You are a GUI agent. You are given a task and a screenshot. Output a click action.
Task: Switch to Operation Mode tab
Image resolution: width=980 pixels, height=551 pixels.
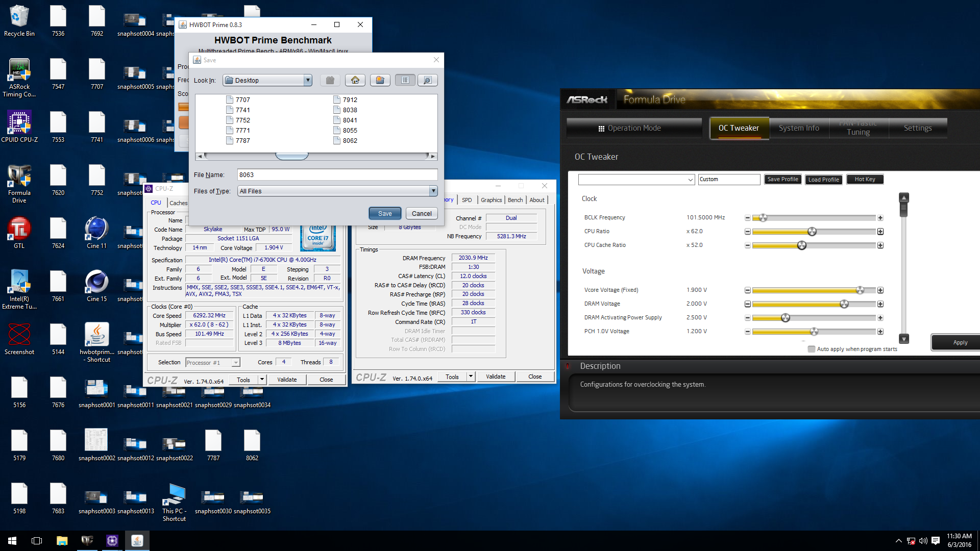[634, 128]
